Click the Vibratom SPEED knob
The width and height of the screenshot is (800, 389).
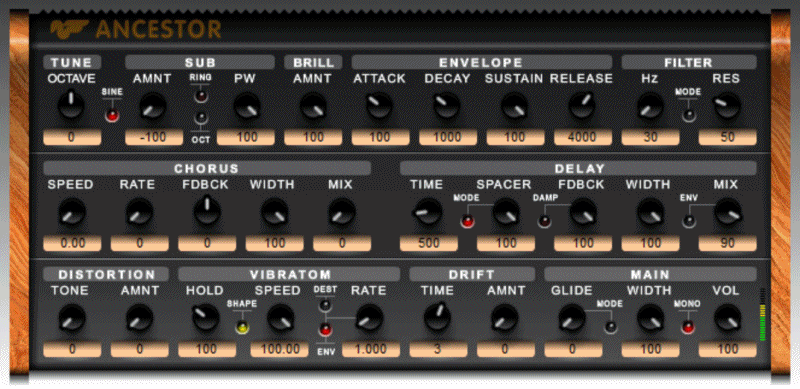tap(280, 318)
